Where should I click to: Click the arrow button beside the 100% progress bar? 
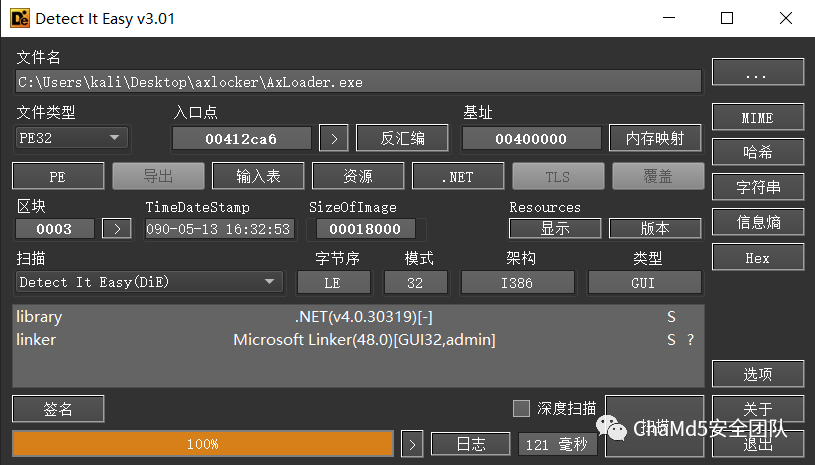tap(412, 445)
